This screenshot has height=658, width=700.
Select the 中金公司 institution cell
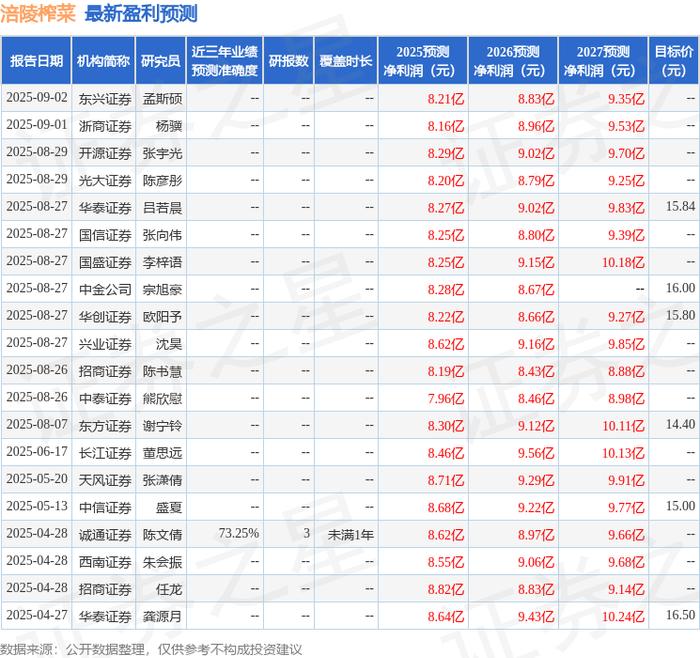(x=105, y=289)
